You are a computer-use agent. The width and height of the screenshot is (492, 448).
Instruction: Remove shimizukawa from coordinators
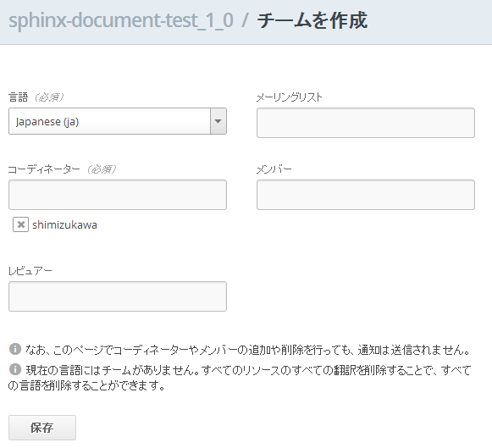(x=20, y=224)
